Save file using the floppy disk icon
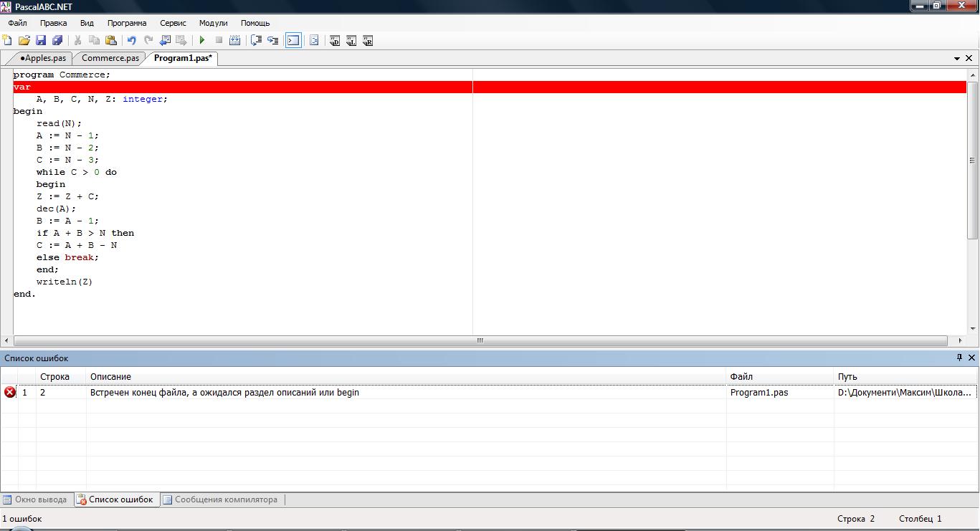The height and width of the screenshot is (531, 980). pyautogui.click(x=41, y=41)
